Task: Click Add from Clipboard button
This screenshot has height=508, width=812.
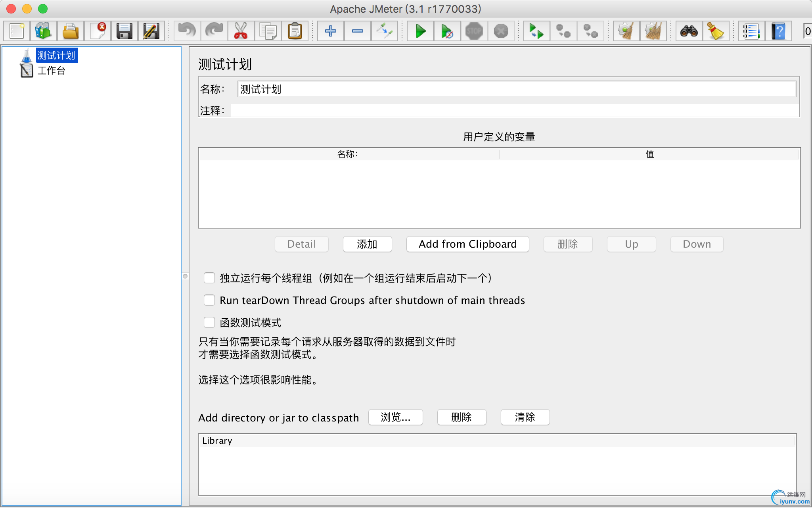Action: pos(468,244)
